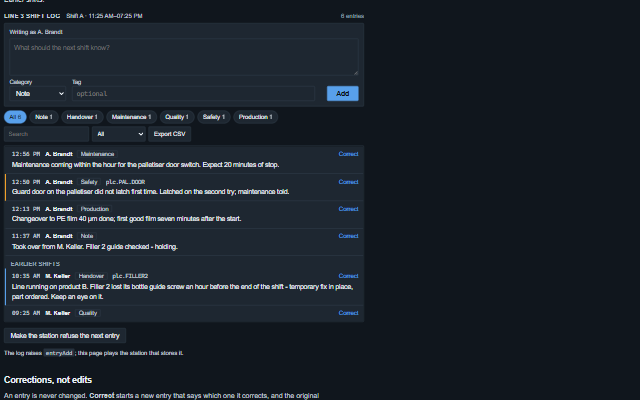Click the plc.FILLER2 tag text

coord(130,276)
